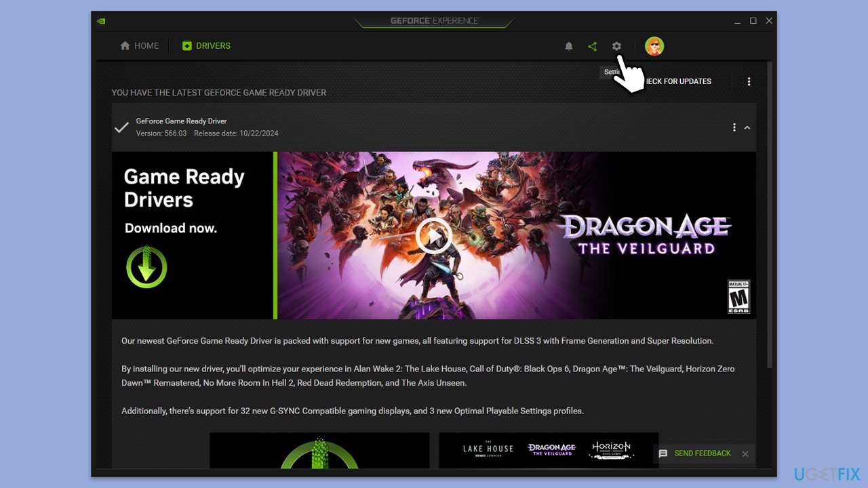Dismiss the Send Feedback popup
868x488 pixels.
coord(745,454)
